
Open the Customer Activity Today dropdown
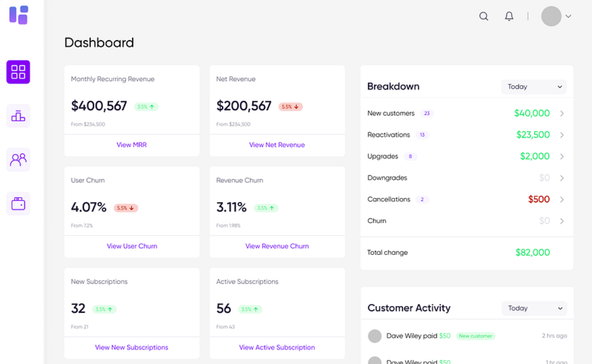pyautogui.click(x=533, y=308)
